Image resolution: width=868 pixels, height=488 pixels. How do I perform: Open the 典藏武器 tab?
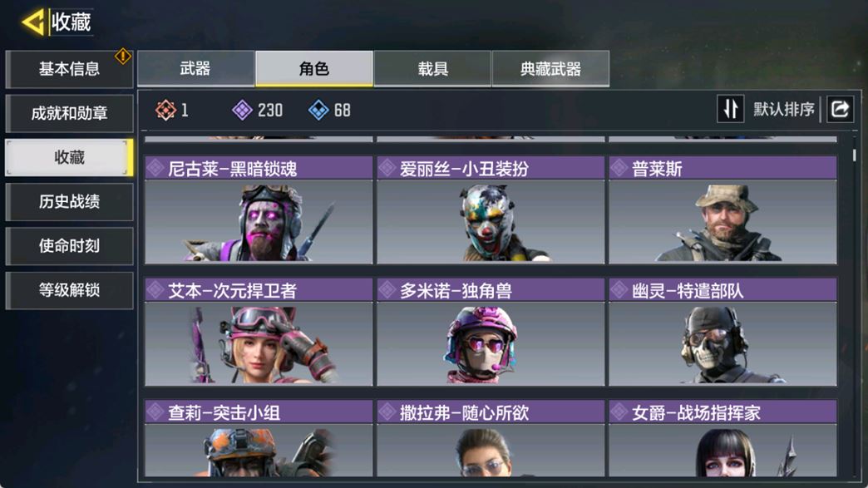[550, 69]
